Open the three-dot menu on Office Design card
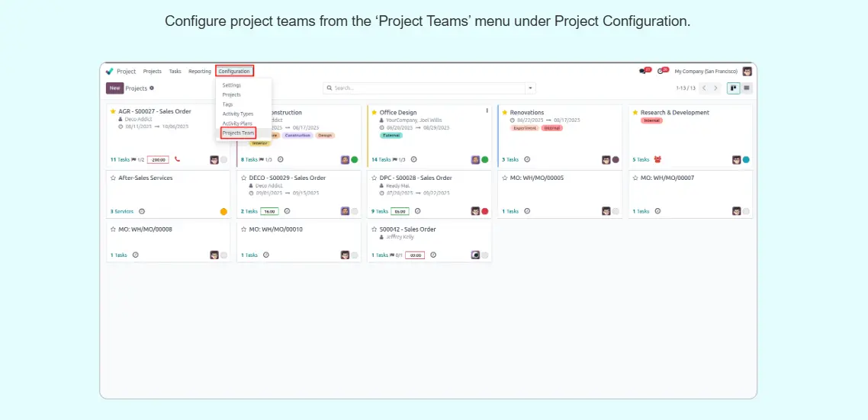The height and width of the screenshot is (420, 868). [487, 111]
